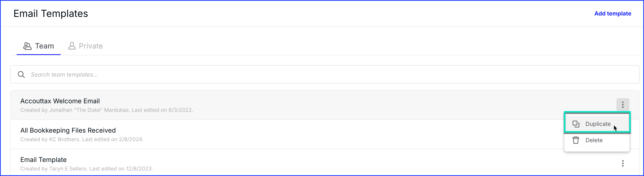Click the Email Templates page heading
Viewport: 644px width, 176px height.
pyautogui.click(x=51, y=13)
